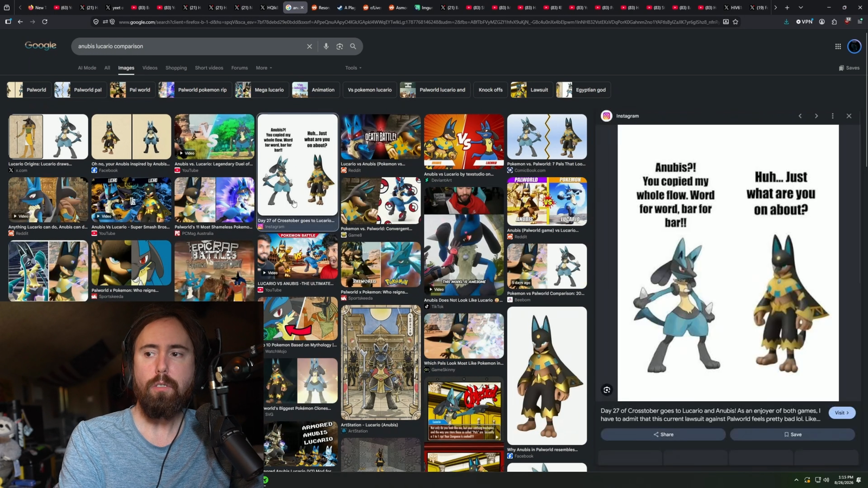This screenshot has width=868, height=488.
Task: Open the list all tabs dropdown
Action: (801, 8)
